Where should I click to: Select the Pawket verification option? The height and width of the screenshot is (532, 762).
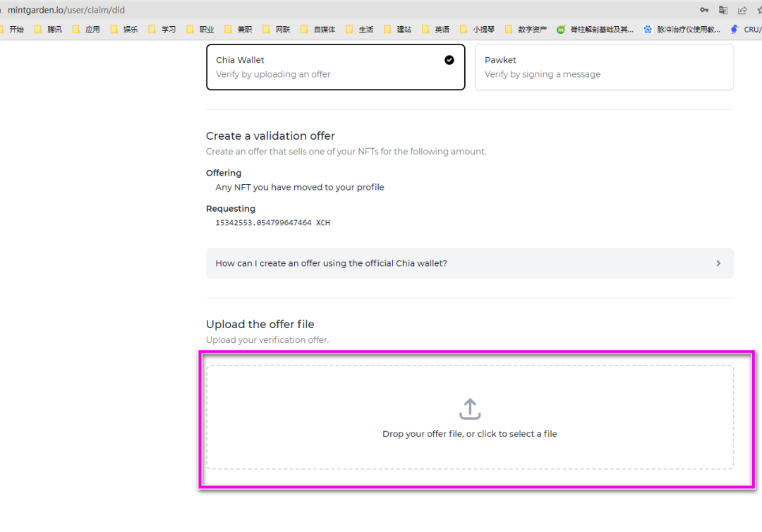[x=604, y=67]
